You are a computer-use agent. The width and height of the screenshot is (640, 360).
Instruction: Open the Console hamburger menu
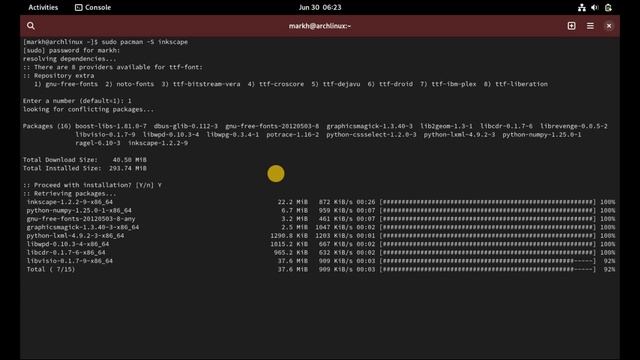590,26
